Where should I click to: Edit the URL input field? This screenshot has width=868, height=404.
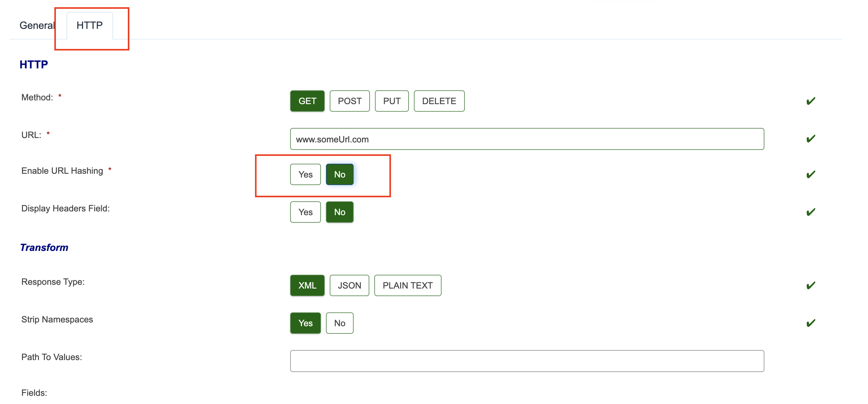point(527,139)
